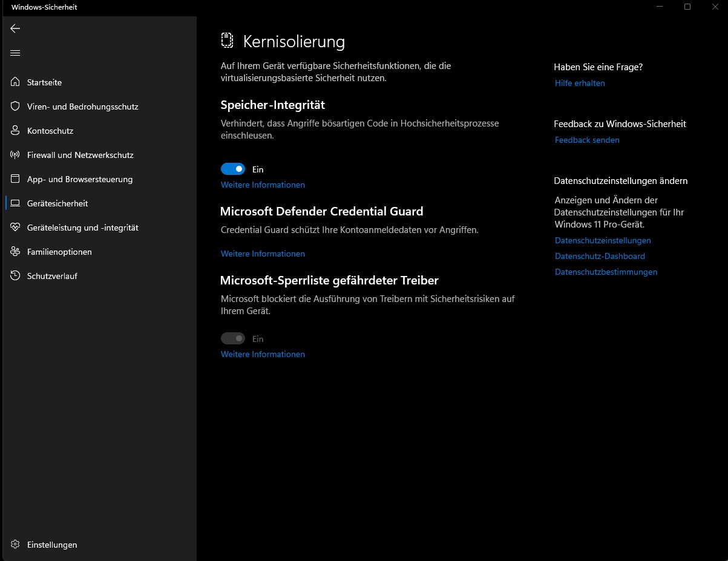
Task: Click the App- und Browsersteuerung window icon
Action: pos(15,179)
